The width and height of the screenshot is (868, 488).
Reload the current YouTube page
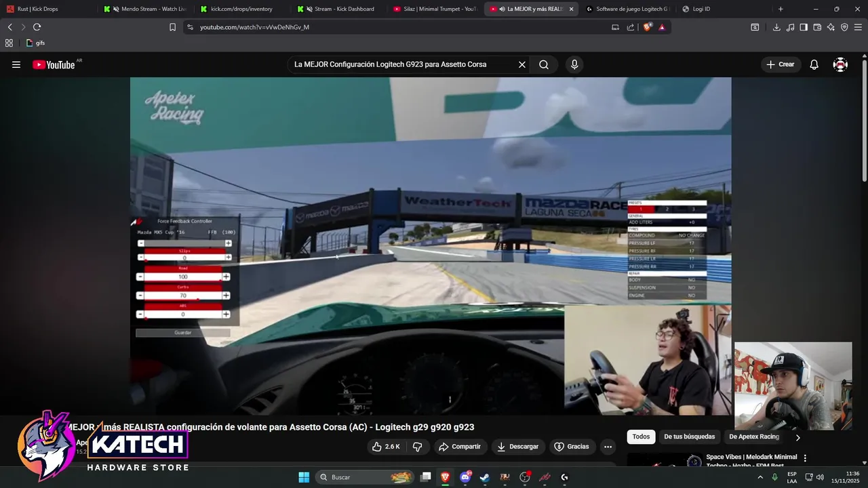[37, 27]
